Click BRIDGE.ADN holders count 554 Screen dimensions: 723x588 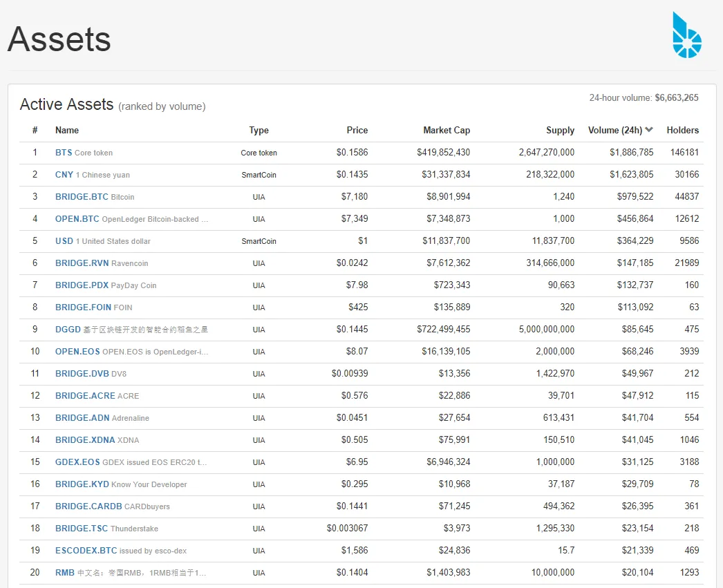coord(692,418)
